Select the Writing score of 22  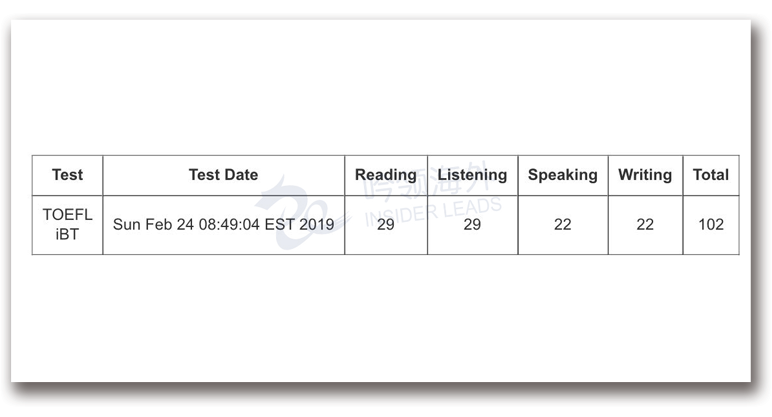[645, 225]
